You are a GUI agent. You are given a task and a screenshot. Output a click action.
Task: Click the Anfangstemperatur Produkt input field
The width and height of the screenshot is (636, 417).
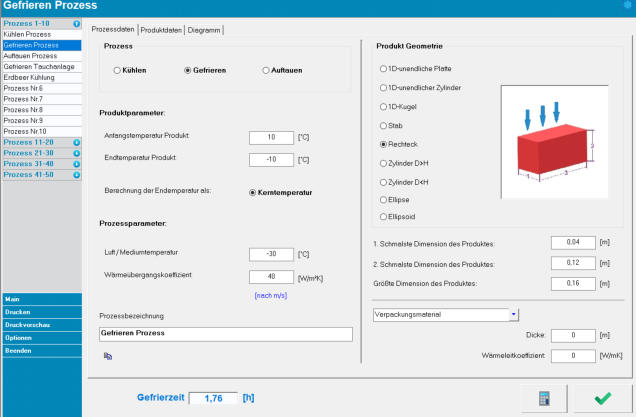coord(270,136)
